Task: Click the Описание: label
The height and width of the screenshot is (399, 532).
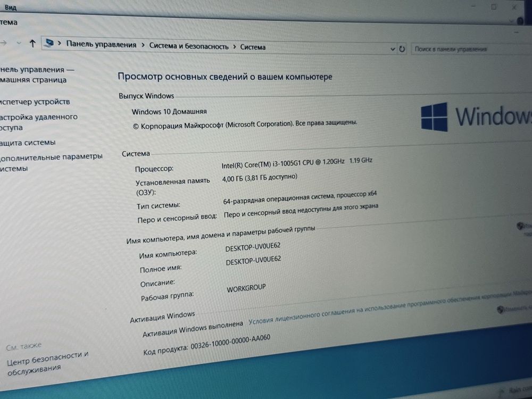Action: pos(157,282)
